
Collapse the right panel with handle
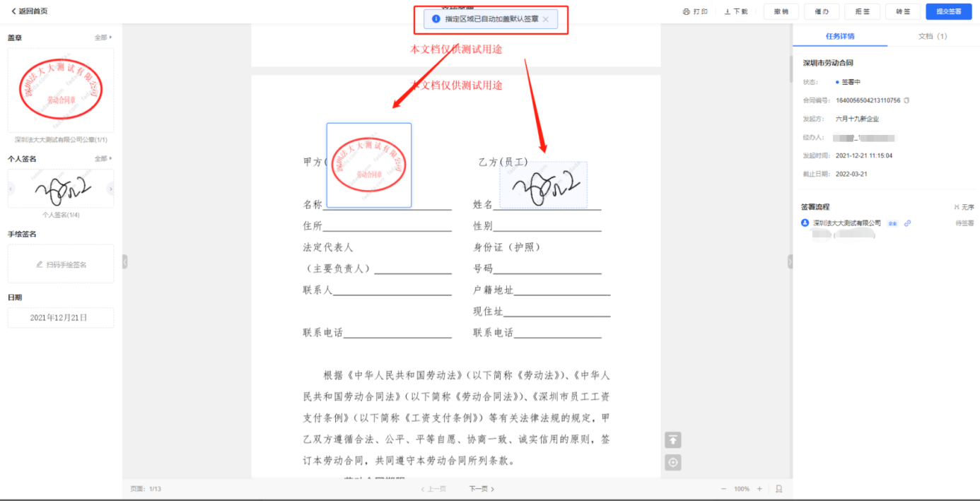click(790, 261)
